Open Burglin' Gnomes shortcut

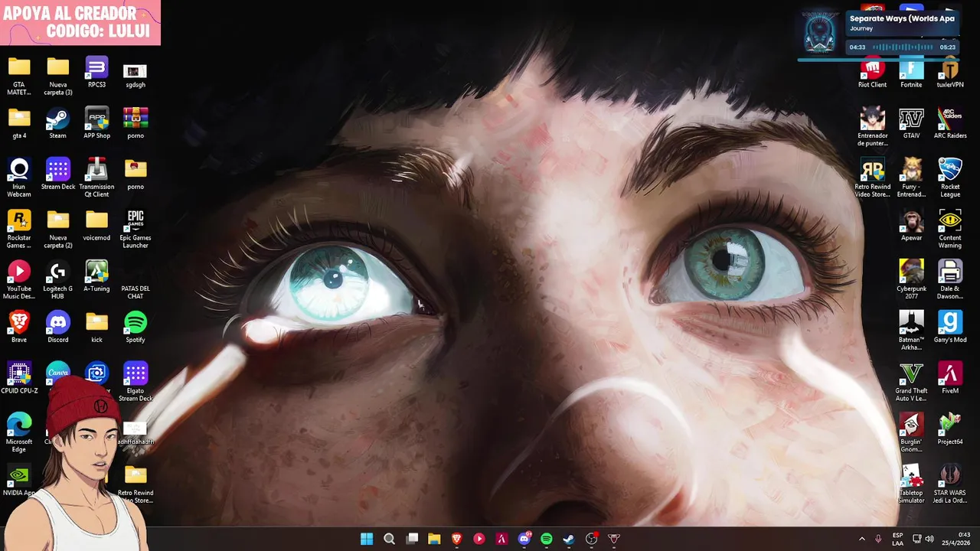point(911,434)
